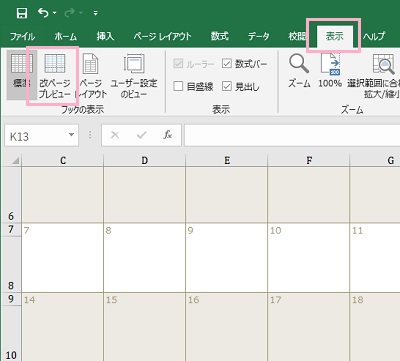
Task: Open the ヘルプ ribbon tab
Action: tap(374, 36)
